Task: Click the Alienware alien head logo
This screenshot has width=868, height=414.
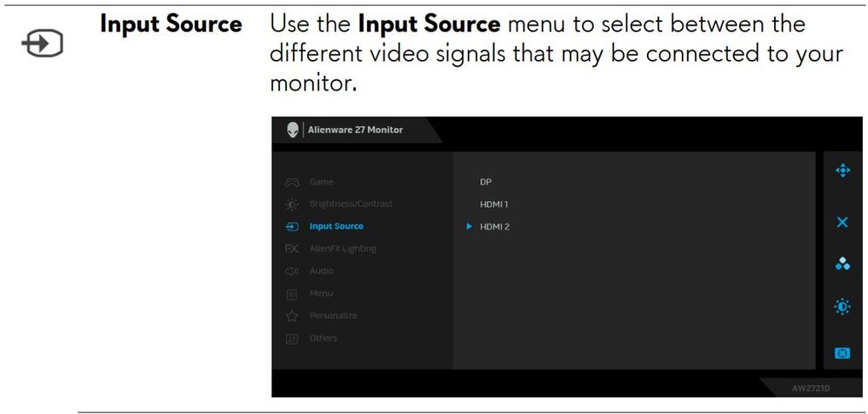Action: pyautogui.click(x=293, y=130)
